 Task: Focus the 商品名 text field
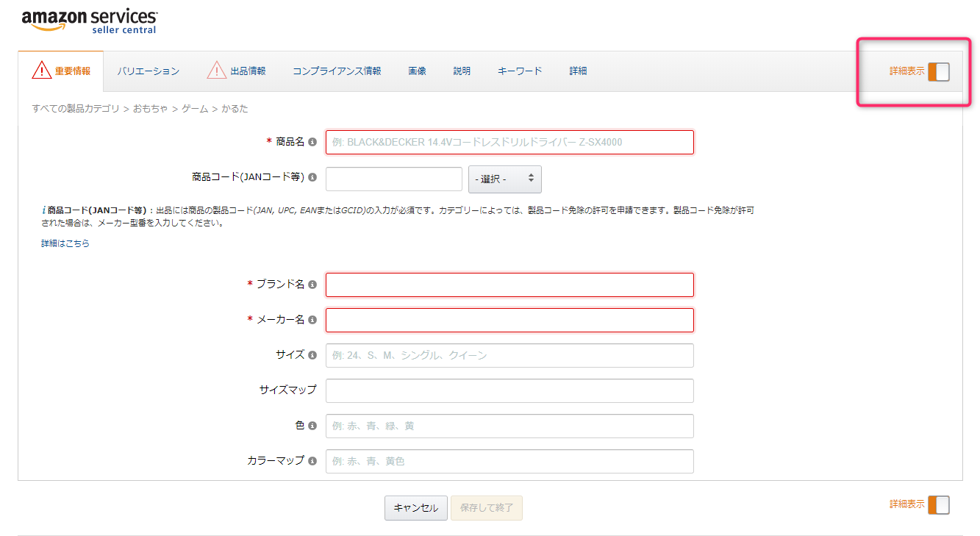click(509, 142)
